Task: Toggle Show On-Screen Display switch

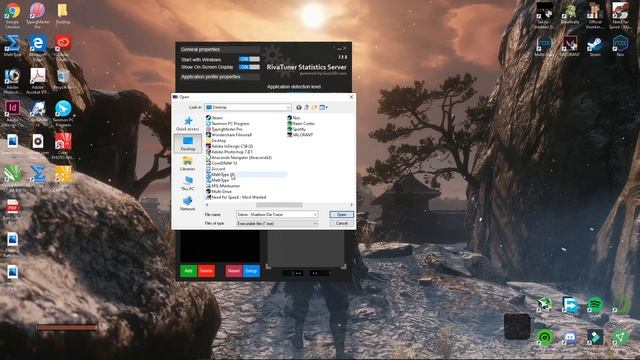Action: click(x=249, y=67)
